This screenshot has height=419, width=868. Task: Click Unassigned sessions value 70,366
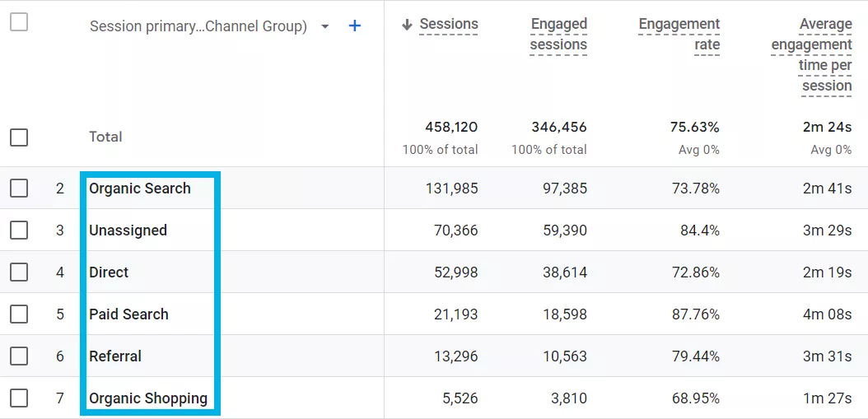(x=456, y=230)
